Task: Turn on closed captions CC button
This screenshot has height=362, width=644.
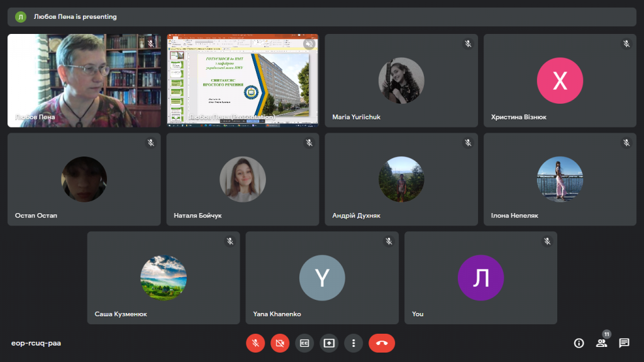Action: pyautogui.click(x=304, y=343)
